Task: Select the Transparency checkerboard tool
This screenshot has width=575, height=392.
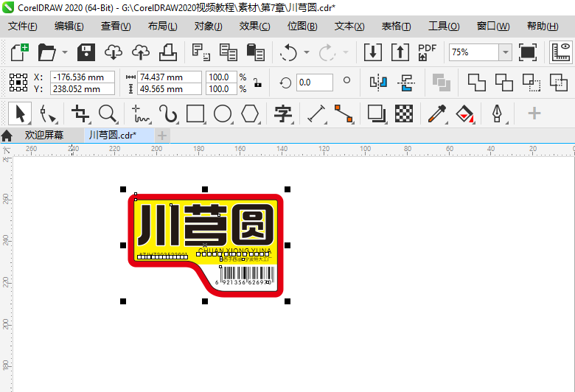Action: pyautogui.click(x=404, y=113)
